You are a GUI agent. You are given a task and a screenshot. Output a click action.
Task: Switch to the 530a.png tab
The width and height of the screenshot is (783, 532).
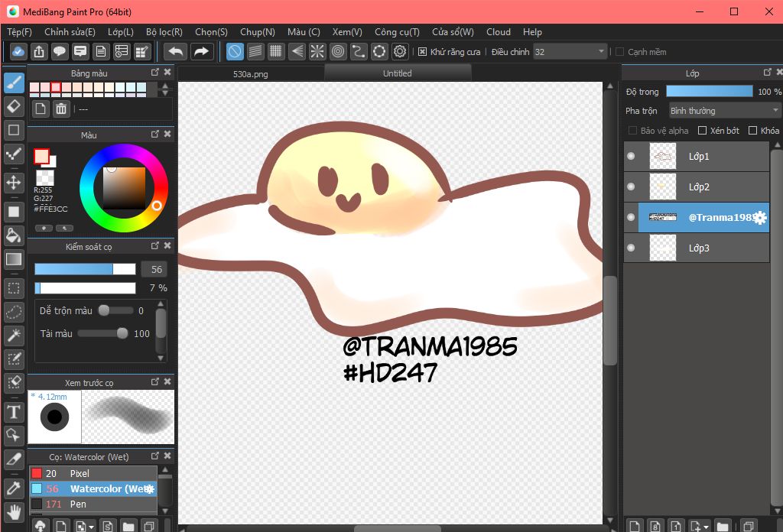tap(251, 74)
